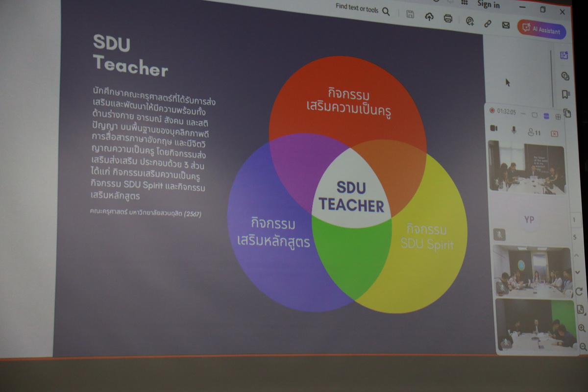This screenshot has height=392, width=588.
Task: Send the file via the envelope icon
Action: click(x=506, y=25)
